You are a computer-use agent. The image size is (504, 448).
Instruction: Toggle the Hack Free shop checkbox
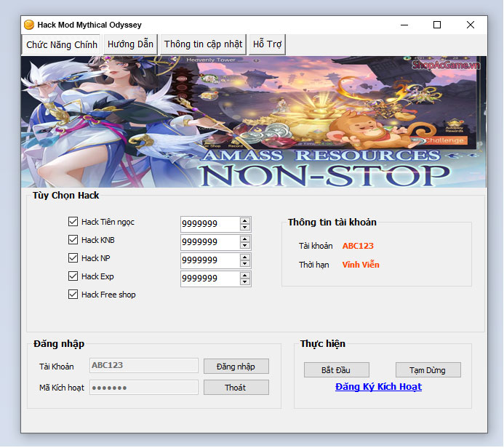pyautogui.click(x=73, y=295)
